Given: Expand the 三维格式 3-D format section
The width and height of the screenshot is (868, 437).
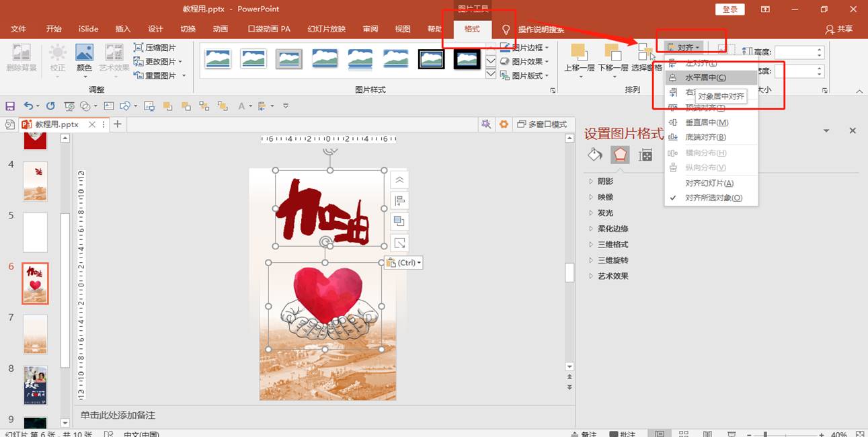Looking at the screenshot, I should click(613, 245).
